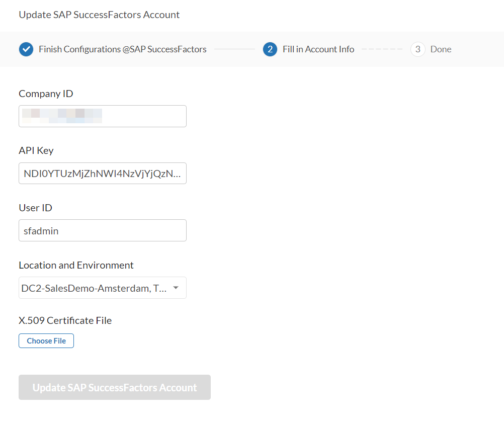The width and height of the screenshot is (504, 426).
Task: Click the dropdown chevron on Location and Environment
Action: 176,287
